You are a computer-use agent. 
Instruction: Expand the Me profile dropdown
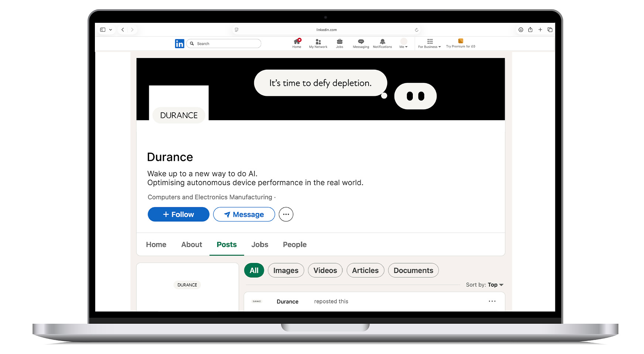[404, 43]
